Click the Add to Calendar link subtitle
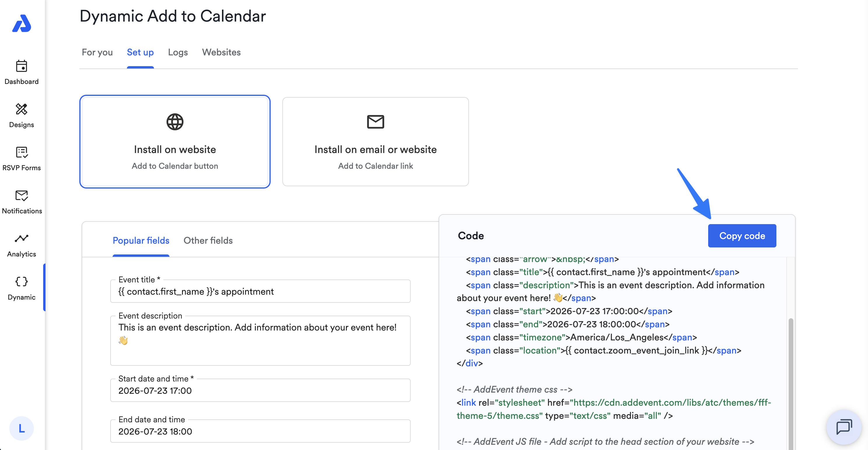868x450 pixels. [x=375, y=166]
